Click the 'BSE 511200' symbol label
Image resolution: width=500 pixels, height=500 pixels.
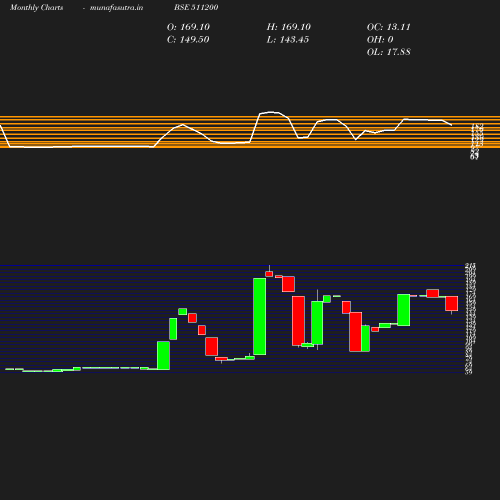[x=196, y=7]
